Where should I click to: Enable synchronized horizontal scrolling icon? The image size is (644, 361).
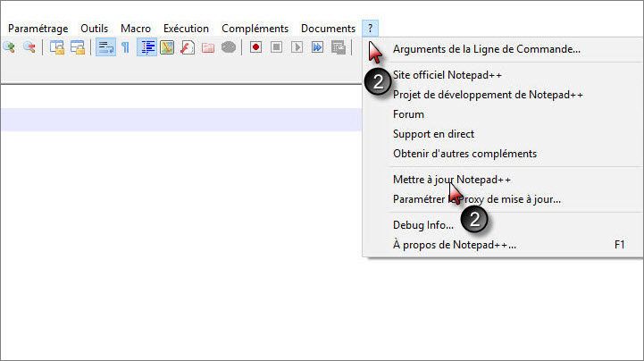point(77,47)
